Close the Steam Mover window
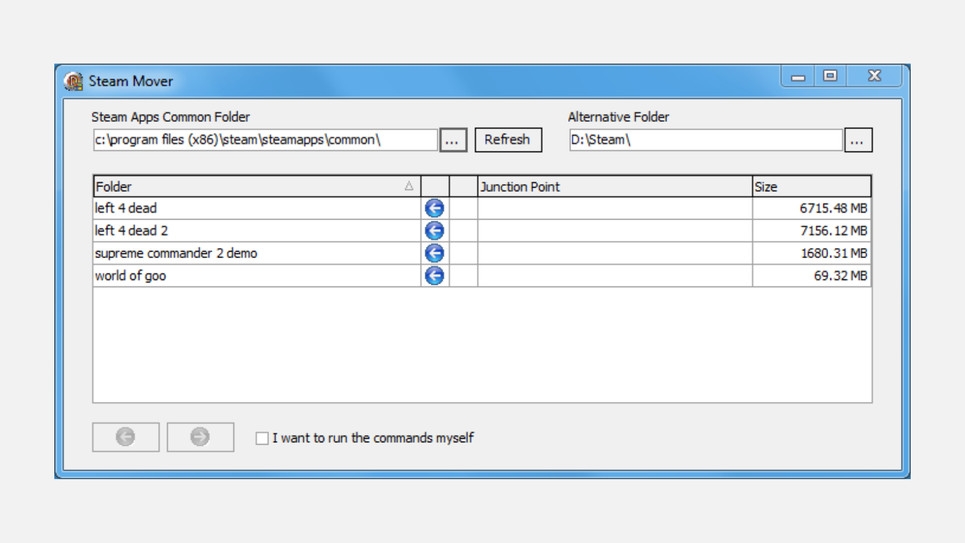965x543 pixels. pyautogui.click(x=875, y=76)
